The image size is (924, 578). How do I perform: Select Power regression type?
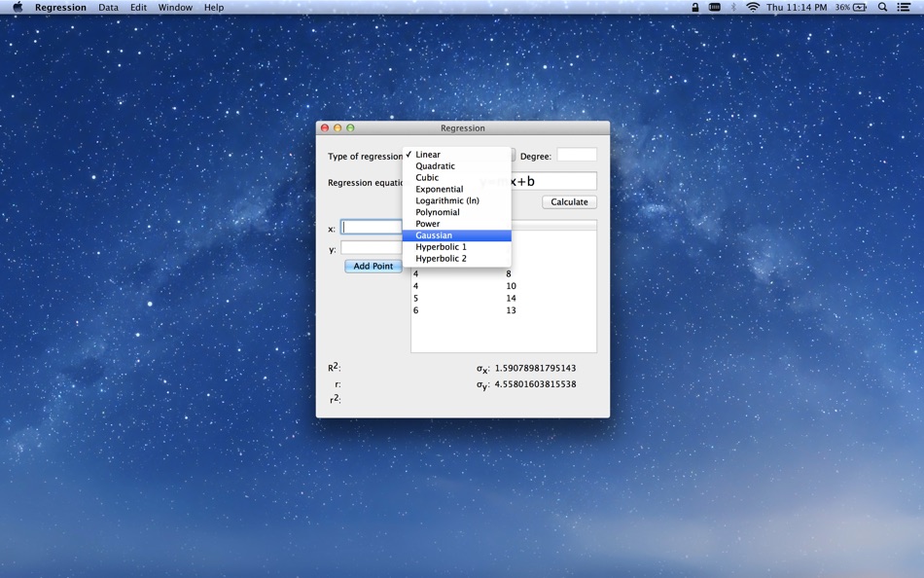tap(457, 224)
